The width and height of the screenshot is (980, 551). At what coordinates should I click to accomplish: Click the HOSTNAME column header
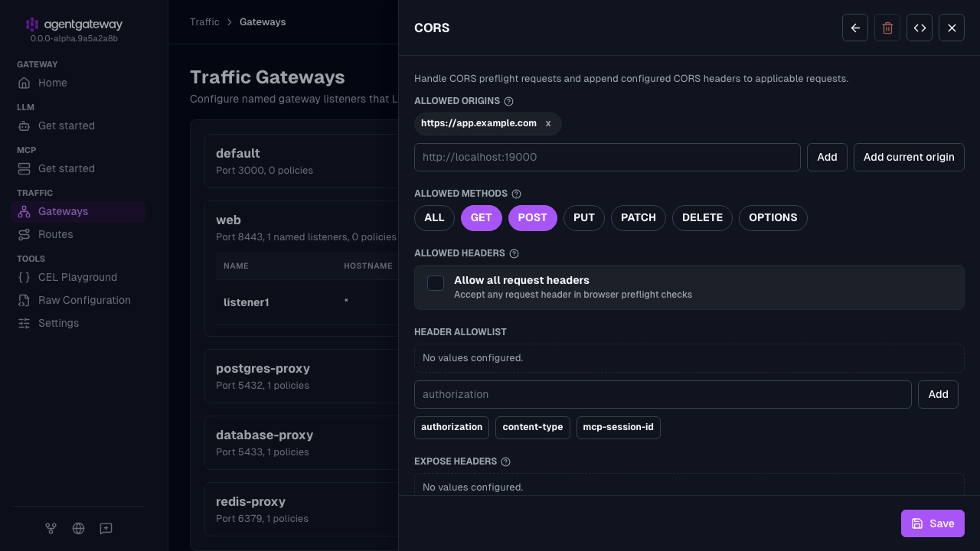(368, 266)
